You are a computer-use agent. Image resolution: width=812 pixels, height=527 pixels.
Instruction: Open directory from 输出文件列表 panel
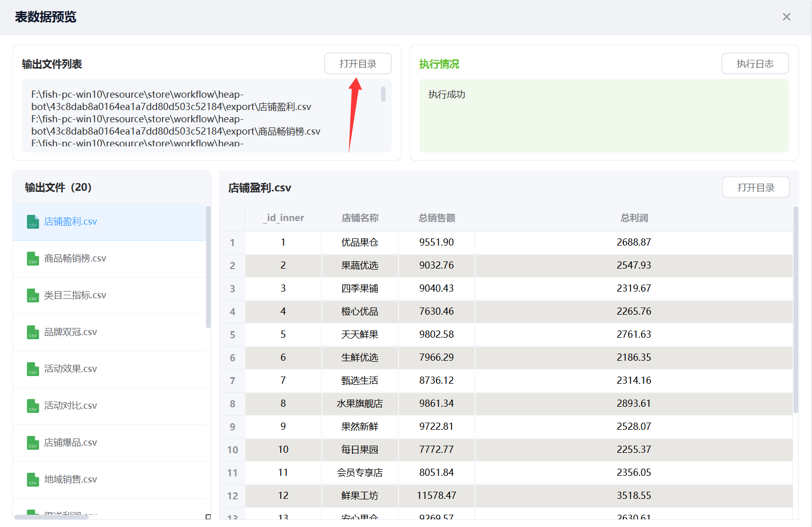click(x=357, y=64)
